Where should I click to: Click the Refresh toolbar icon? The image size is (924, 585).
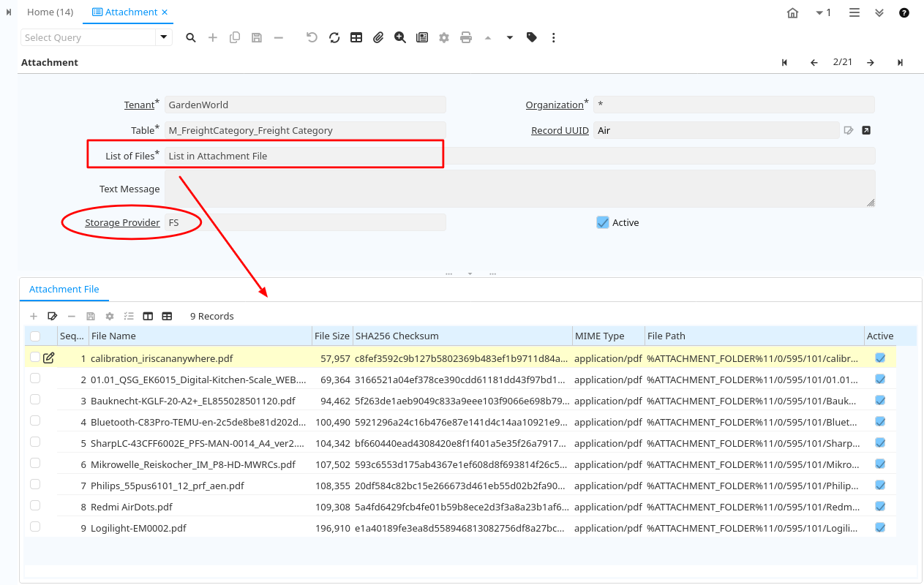point(334,37)
